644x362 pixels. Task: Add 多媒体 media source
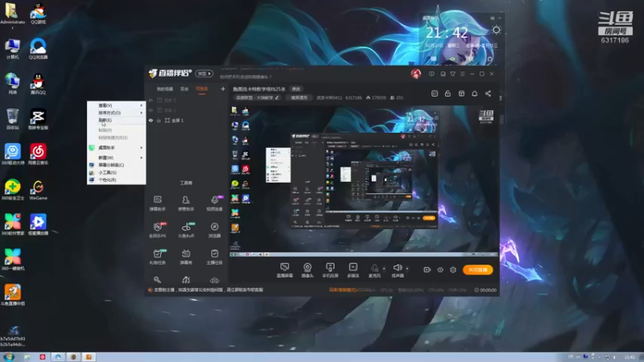click(x=353, y=270)
